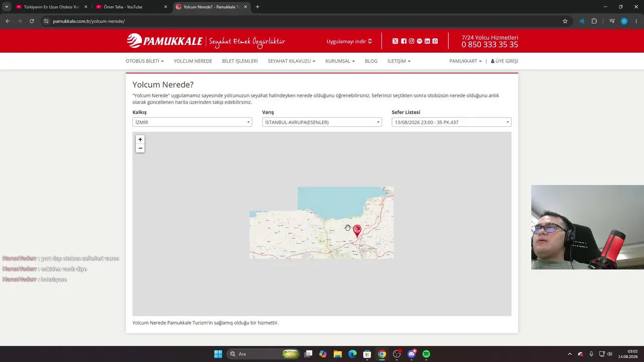Viewport: 644px width, 362px height.
Task: Click the Pamukkale logo
Action: click(165, 41)
